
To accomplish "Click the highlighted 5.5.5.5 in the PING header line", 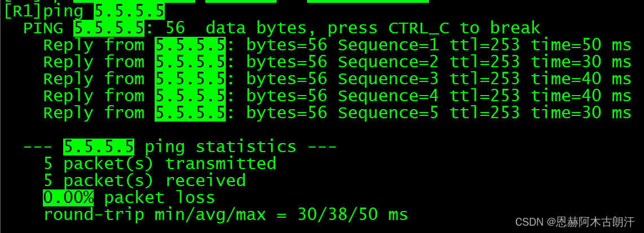I will point(109,28).
